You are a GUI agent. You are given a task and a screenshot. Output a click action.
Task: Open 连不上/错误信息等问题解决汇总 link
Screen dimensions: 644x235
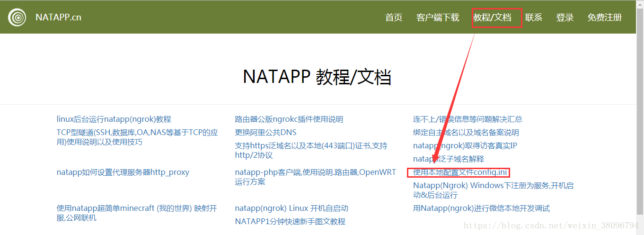click(x=468, y=119)
